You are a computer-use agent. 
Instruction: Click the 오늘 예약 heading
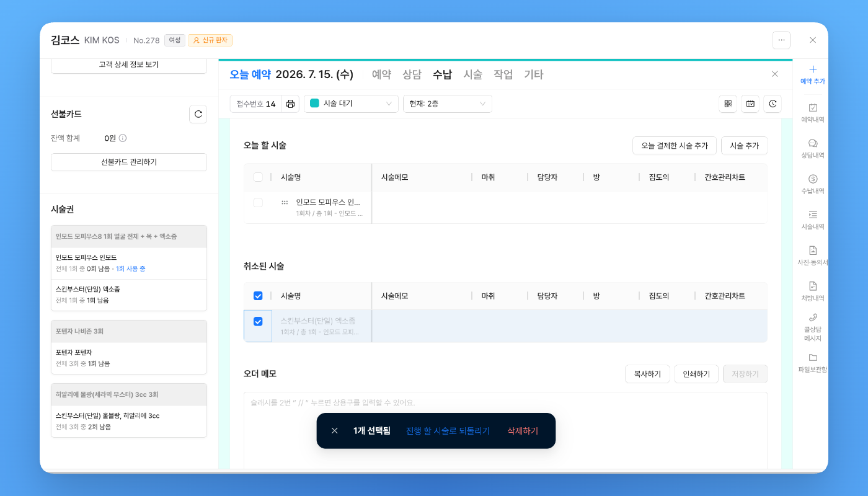(x=250, y=74)
